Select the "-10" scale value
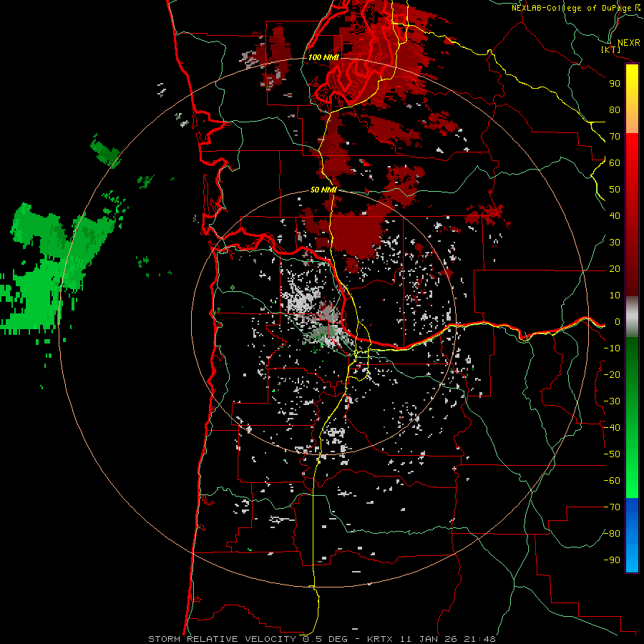Viewport: 644px width, 644px height. click(612, 348)
